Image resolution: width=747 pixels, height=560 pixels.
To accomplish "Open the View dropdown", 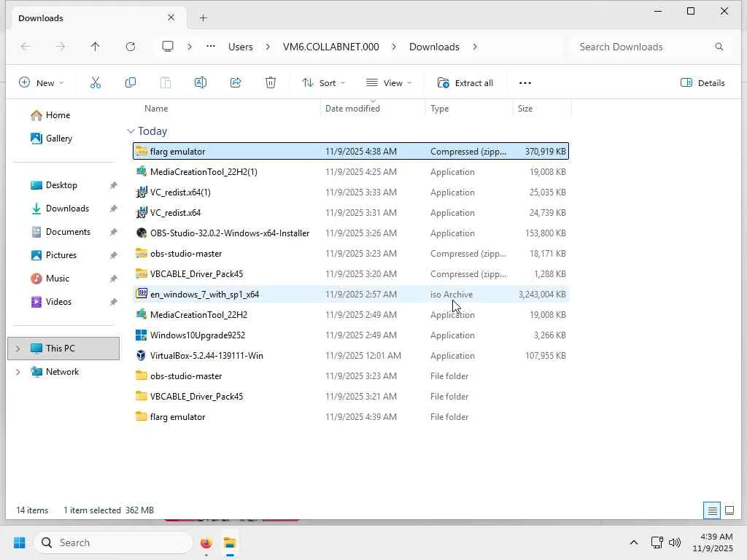I will [389, 83].
